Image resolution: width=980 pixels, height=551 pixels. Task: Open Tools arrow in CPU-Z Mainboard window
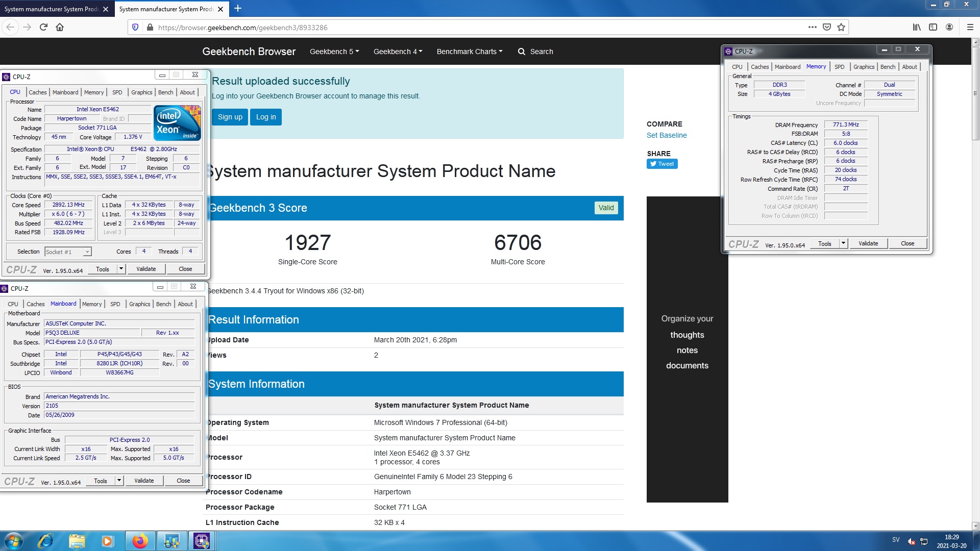click(119, 481)
